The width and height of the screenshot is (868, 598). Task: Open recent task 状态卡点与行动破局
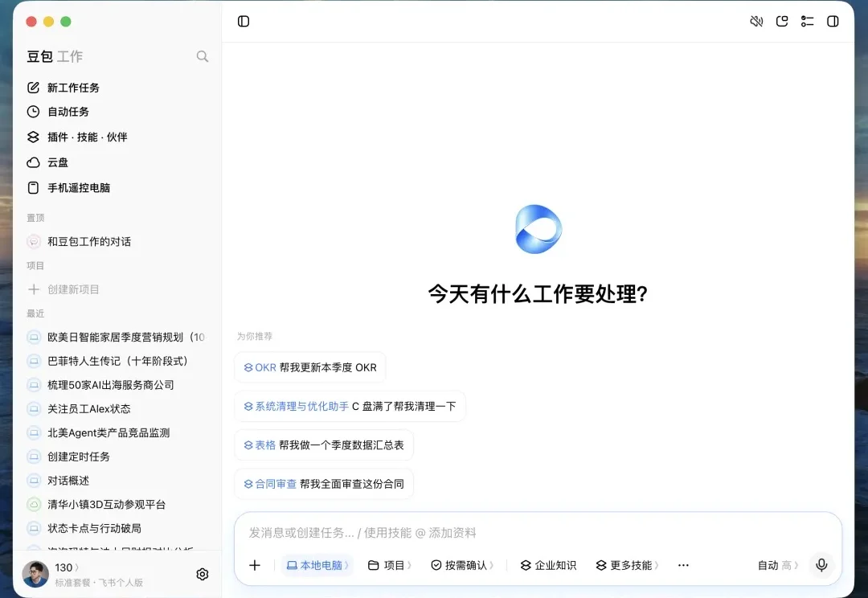tap(84, 528)
